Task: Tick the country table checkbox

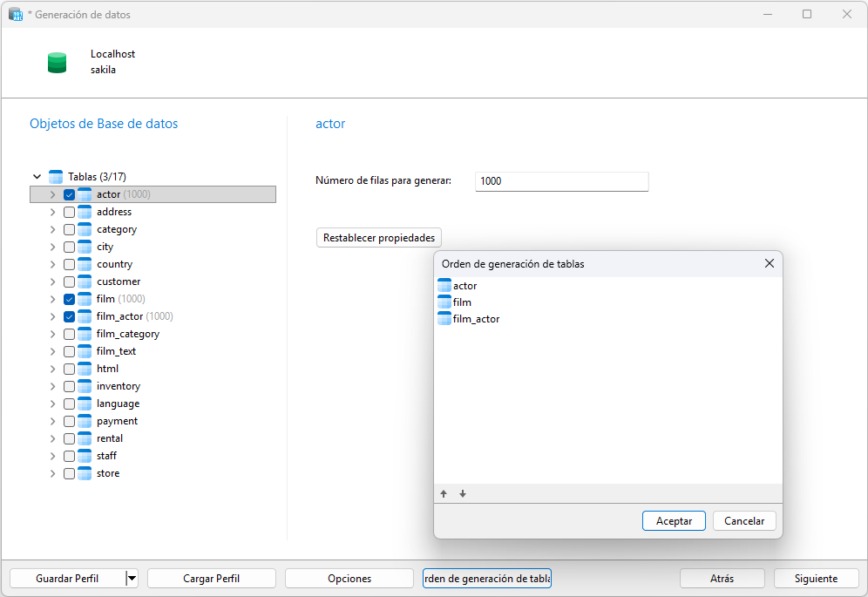Action: [x=69, y=264]
